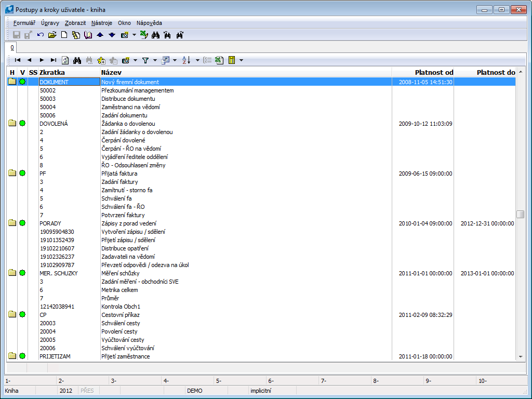Click 'implicitní' in the status bar

click(261, 391)
